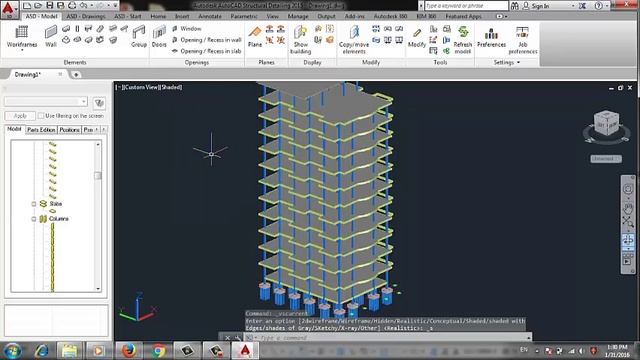Choose the Window opening tool
Screen dimensions: 640x360
(x=187, y=29)
